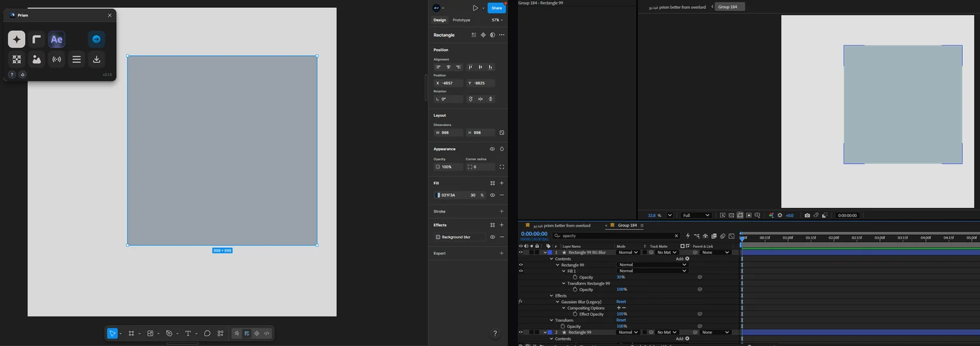Open Mode dropdown for Rectangle 99 BG Blur
The image size is (980, 346).
tap(628, 252)
